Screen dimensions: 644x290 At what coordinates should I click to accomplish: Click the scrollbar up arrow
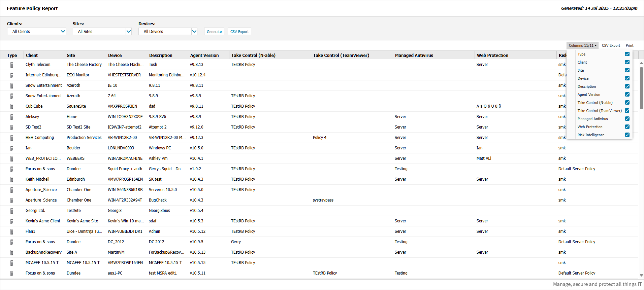(641, 63)
